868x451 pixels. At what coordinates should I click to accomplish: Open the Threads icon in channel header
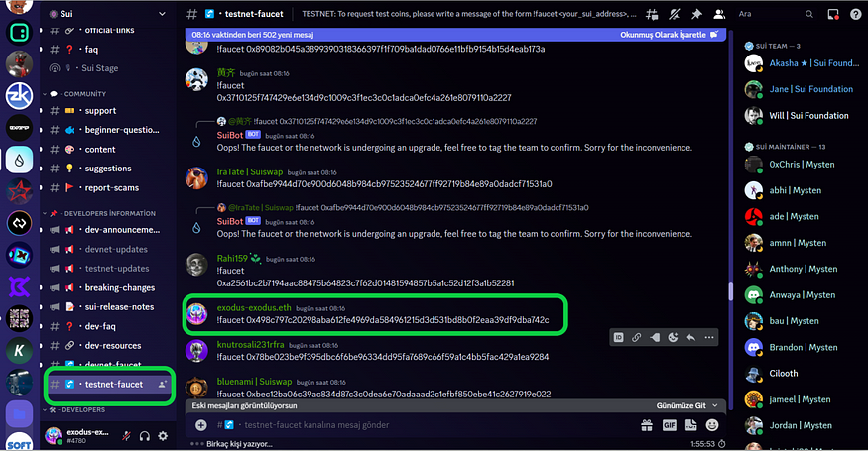651,15
